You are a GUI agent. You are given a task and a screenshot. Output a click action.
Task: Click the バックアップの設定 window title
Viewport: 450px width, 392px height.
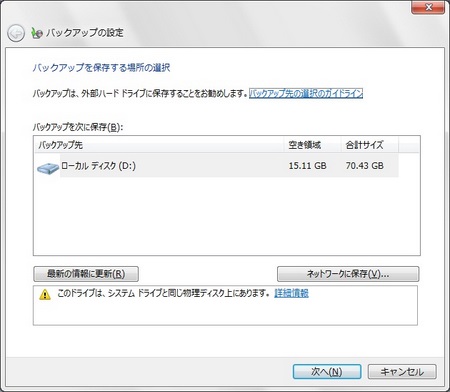[x=85, y=33]
